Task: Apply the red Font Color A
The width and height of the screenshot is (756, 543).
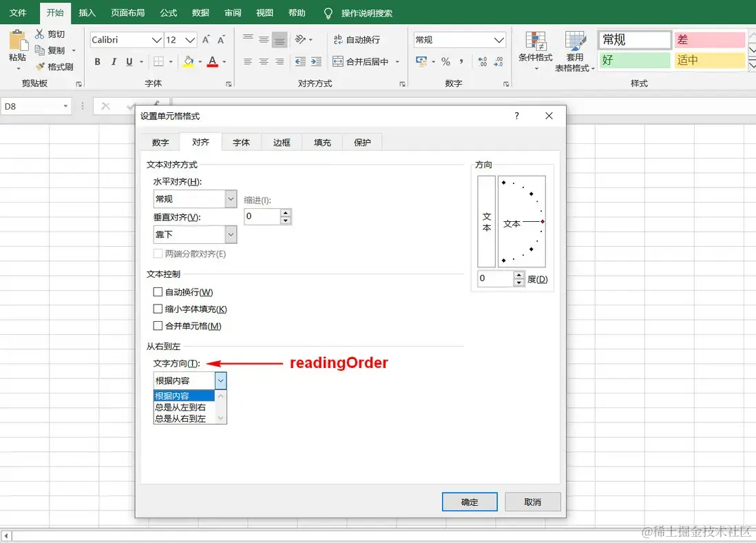Action: coord(212,61)
